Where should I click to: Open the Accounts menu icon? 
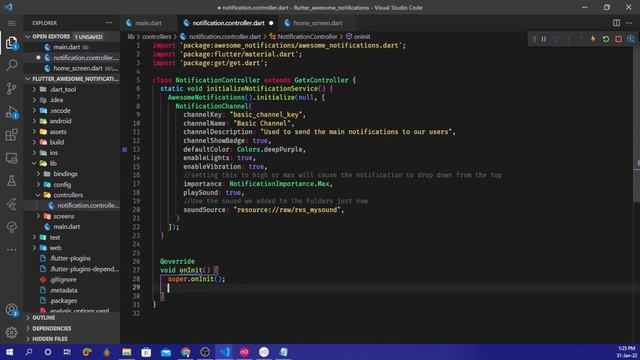(11, 310)
